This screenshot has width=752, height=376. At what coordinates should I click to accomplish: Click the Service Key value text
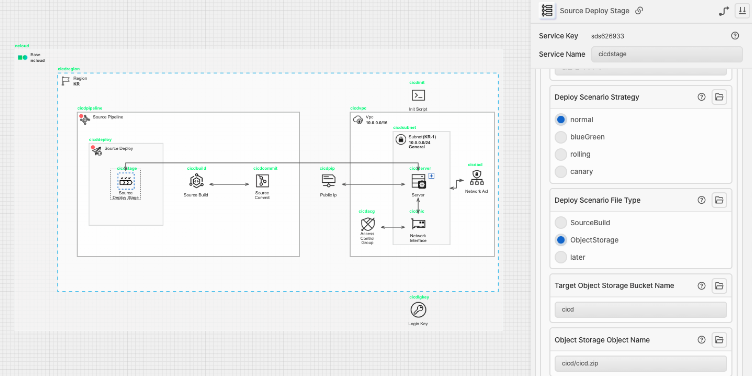(x=608, y=36)
